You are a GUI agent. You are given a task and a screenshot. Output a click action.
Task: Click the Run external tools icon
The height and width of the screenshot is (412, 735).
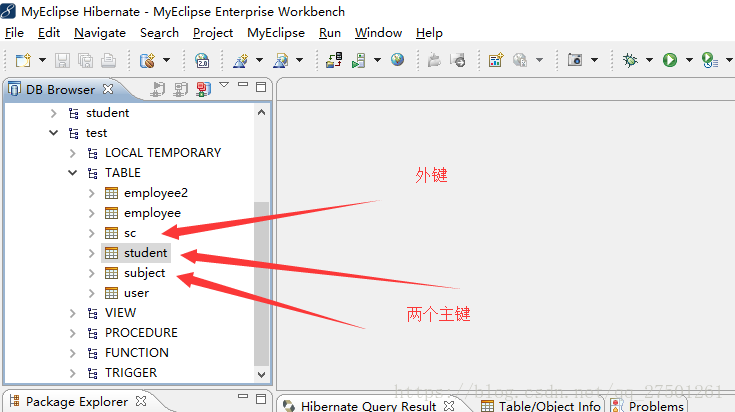(x=710, y=60)
